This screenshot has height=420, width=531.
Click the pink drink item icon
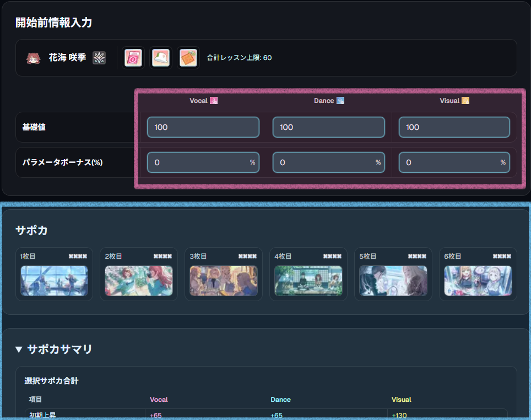pyautogui.click(x=133, y=57)
